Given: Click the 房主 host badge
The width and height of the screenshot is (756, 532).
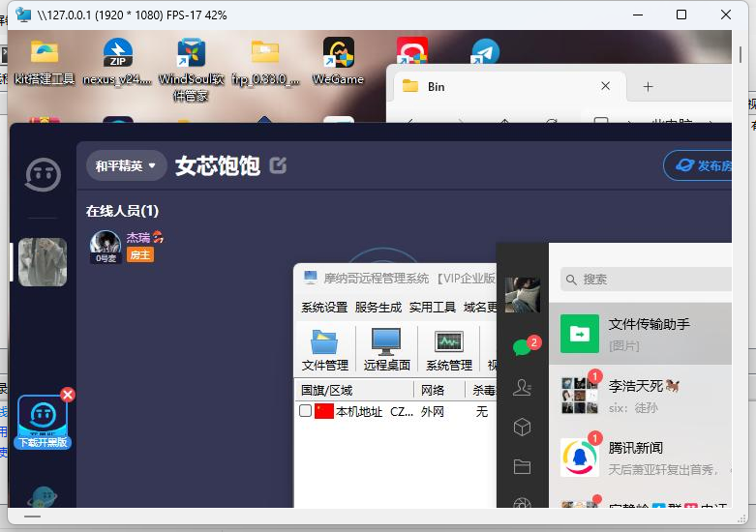Looking at the screenshot, I should 140,254.
